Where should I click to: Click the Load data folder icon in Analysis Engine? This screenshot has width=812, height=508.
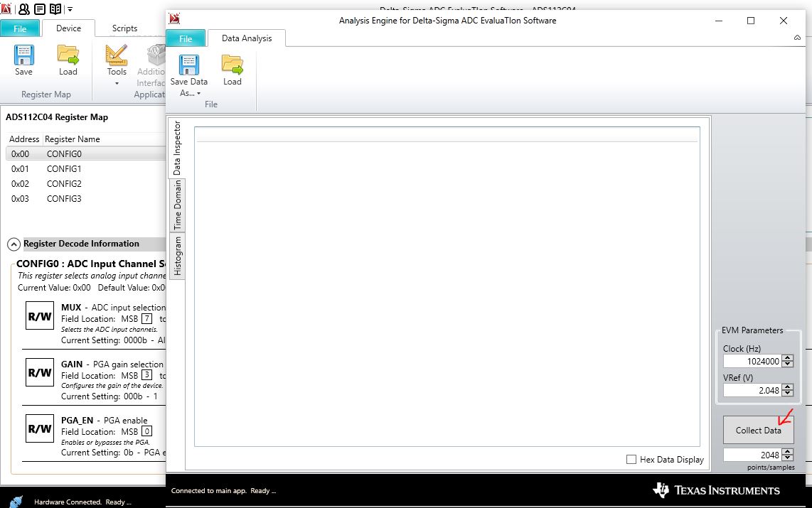[232, 65]
